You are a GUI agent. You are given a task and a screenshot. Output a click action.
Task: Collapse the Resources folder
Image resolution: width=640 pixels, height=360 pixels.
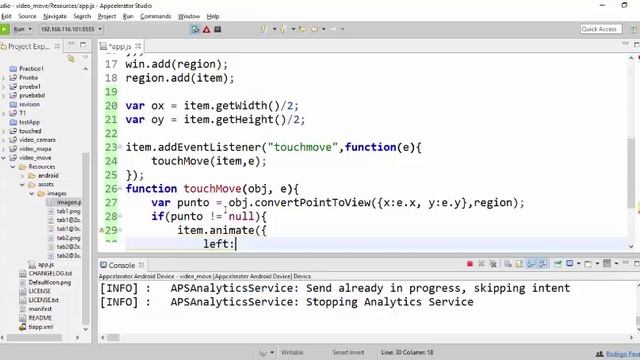[x=13, y=167]
